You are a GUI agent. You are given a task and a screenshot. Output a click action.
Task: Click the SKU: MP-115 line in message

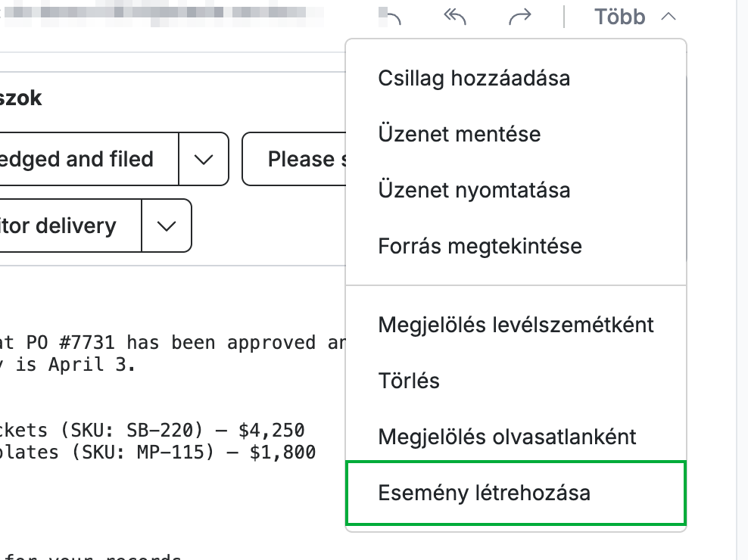(x=158, y=453)
